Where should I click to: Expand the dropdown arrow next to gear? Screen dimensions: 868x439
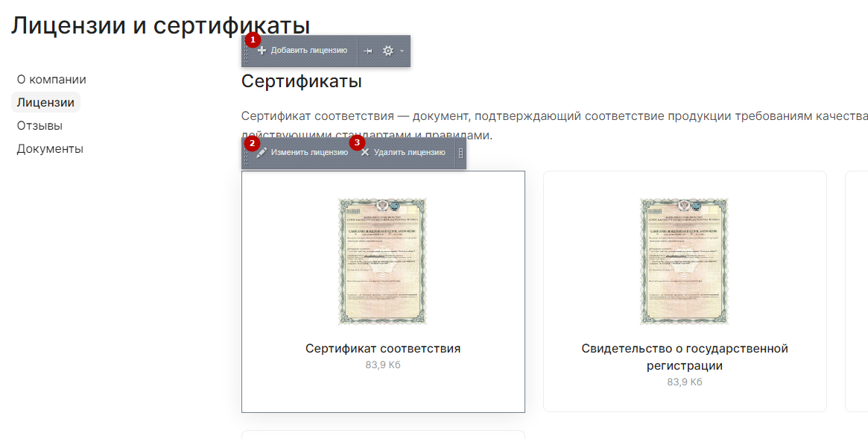[x=402, y=51]
